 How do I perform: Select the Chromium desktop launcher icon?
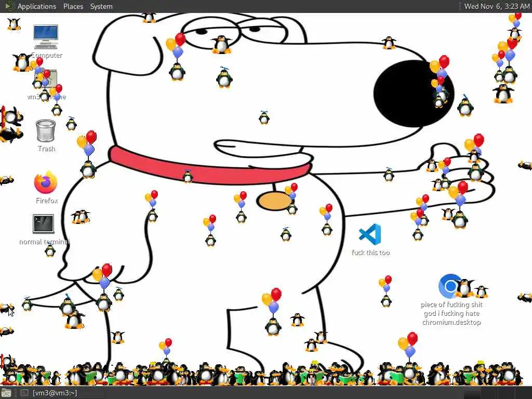point(450,286)
